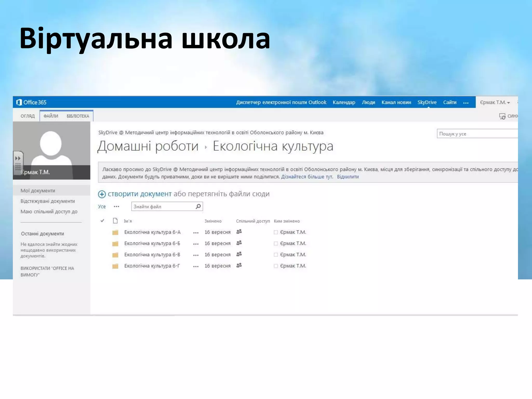Check presence box next to Єрмак Т.М. 6-Б row
Screen dimensions: 532x399
click(276, 243)
